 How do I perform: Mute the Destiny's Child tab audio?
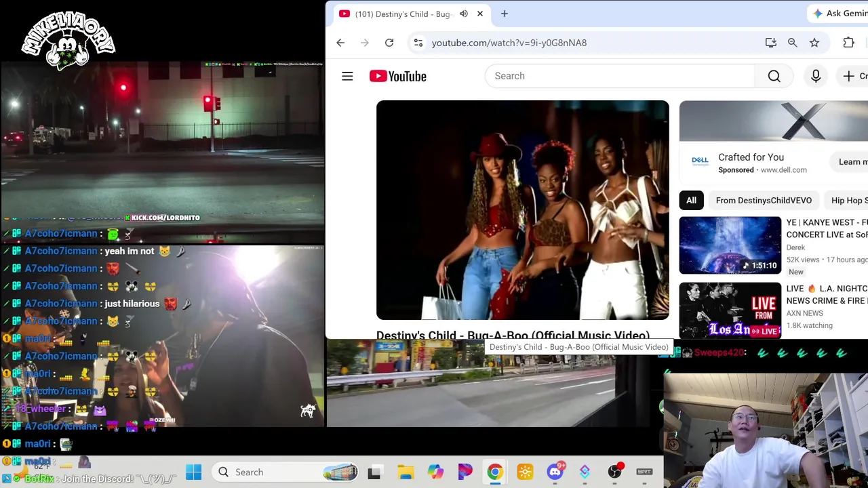click(x=464, y=14)
